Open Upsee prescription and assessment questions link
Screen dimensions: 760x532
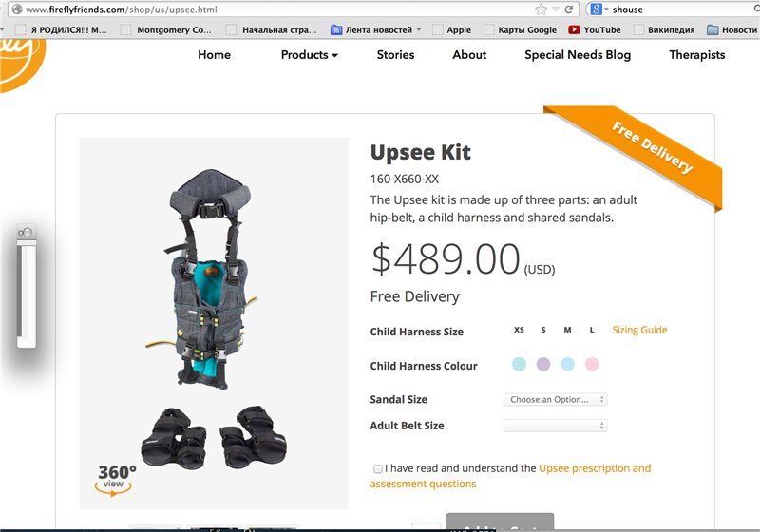click(510, 476)
